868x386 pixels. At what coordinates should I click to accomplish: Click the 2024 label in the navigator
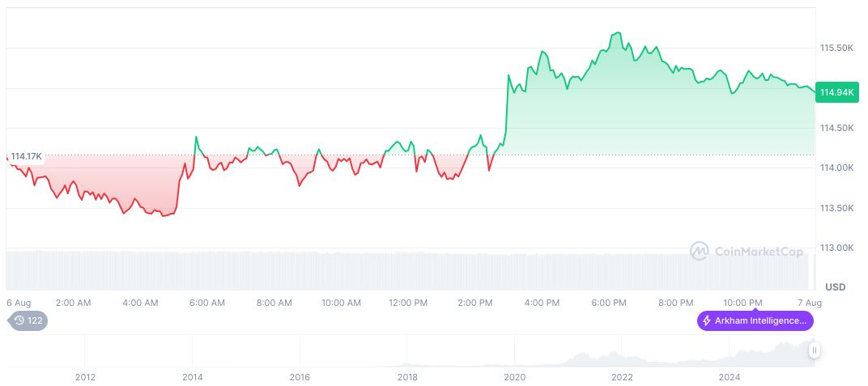pos(730,376)
